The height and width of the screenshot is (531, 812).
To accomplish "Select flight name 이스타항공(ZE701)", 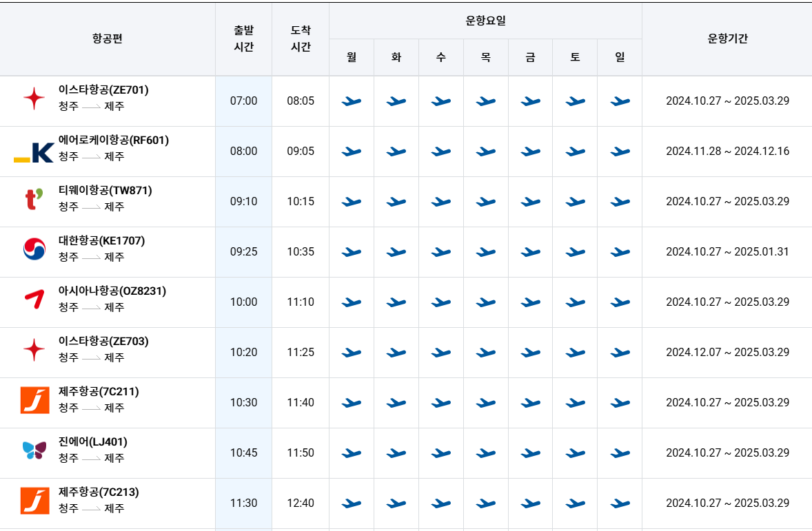I will 103,90.
